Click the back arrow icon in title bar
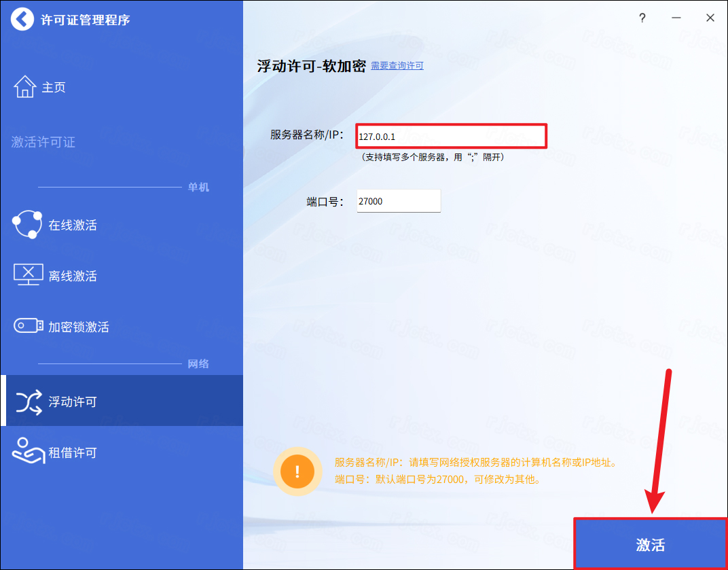This screenshot has height=570, width=728. click(22, 19)
